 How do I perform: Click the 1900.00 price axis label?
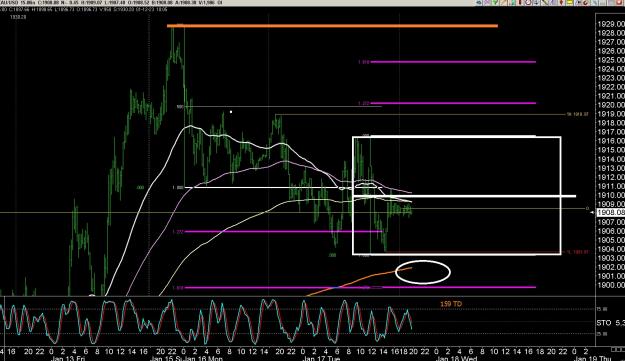(611, 285)
